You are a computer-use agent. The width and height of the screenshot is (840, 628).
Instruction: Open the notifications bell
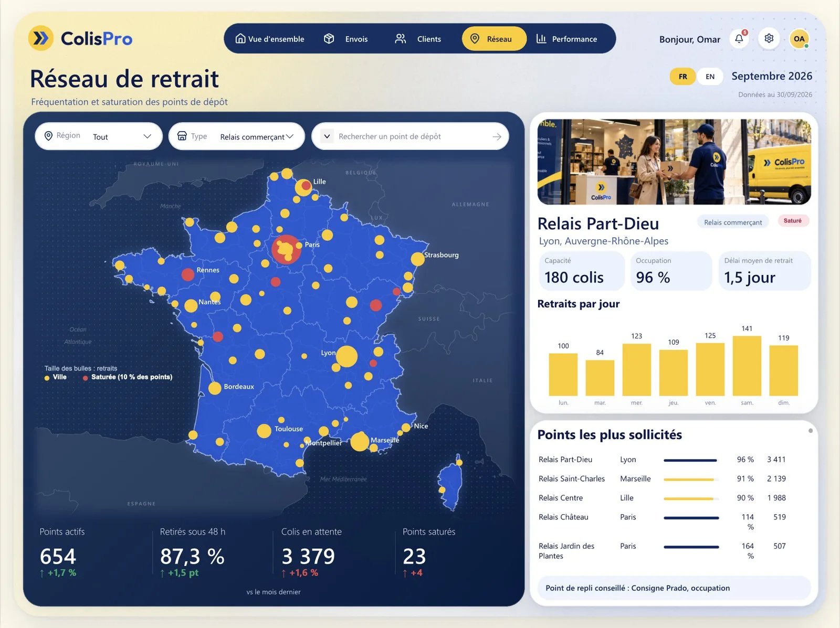pyautogui.click(x=739, y=39)
